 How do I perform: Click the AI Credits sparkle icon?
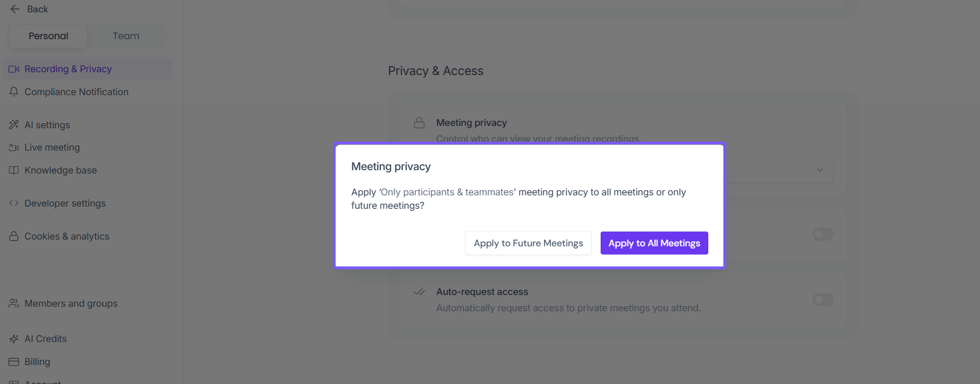14,339
